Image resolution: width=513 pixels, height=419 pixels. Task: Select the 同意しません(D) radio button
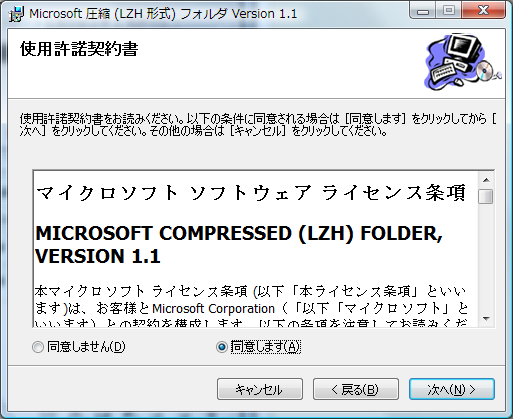[38, 347]
